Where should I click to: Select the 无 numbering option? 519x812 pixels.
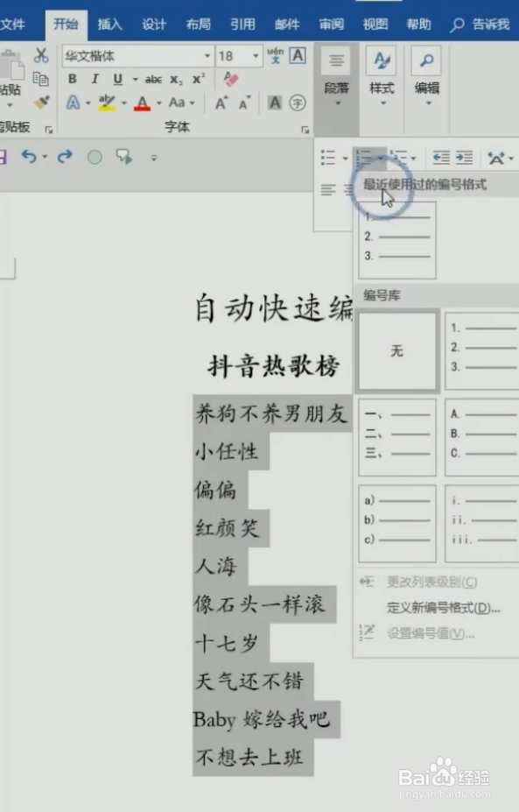397,350
